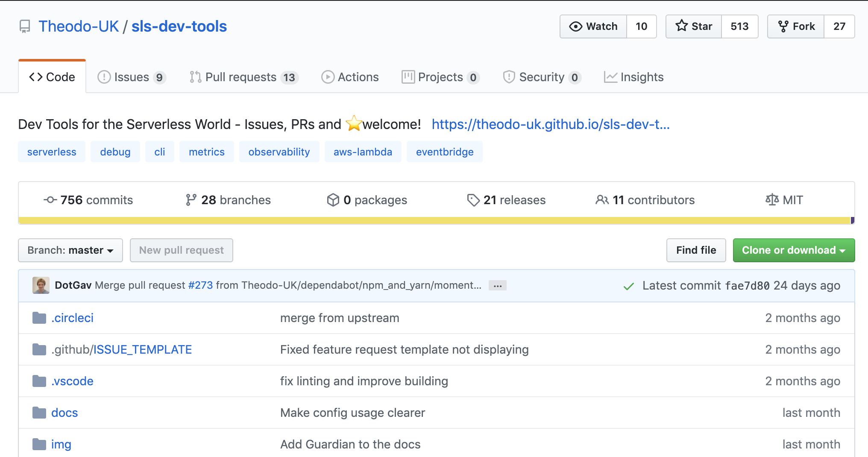Click the folder icon next to .vscode

(39, 381)
